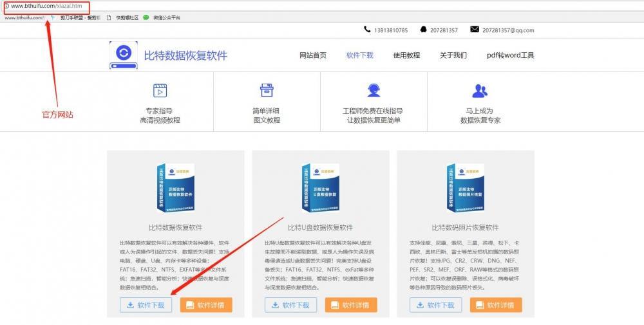Image resolution: width=644 pixels, height=325 pixels.
Task: Open the www.bthuifu.com bookmark
Action: tap(24, 17)
